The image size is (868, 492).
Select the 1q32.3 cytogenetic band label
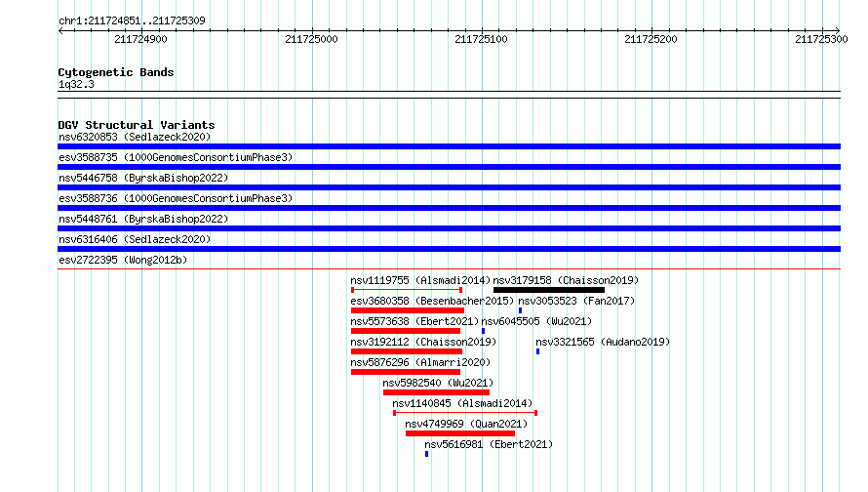point(76,84)
